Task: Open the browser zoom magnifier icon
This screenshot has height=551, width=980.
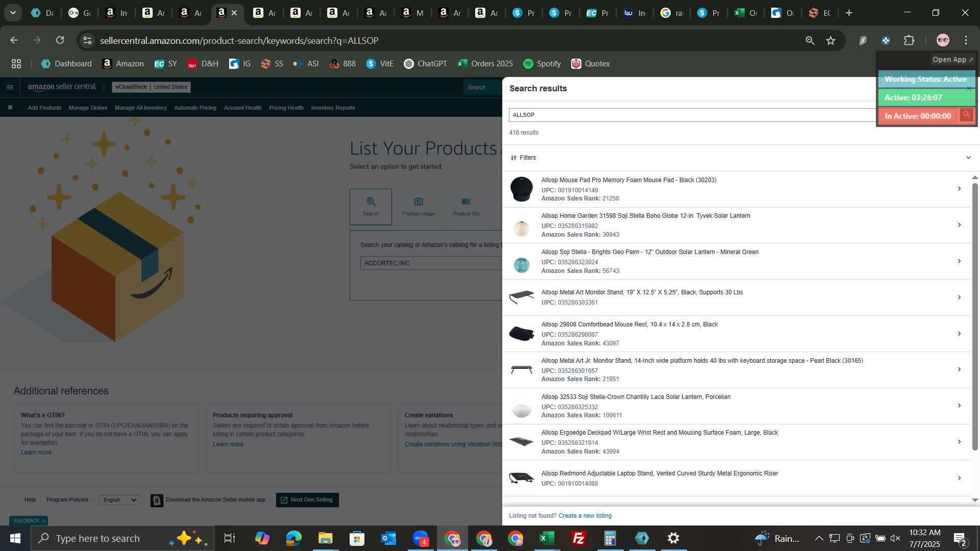Action: 810,40
